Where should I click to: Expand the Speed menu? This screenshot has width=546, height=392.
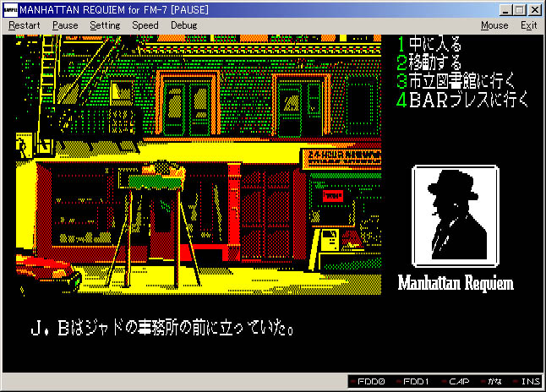coord(145,25)
